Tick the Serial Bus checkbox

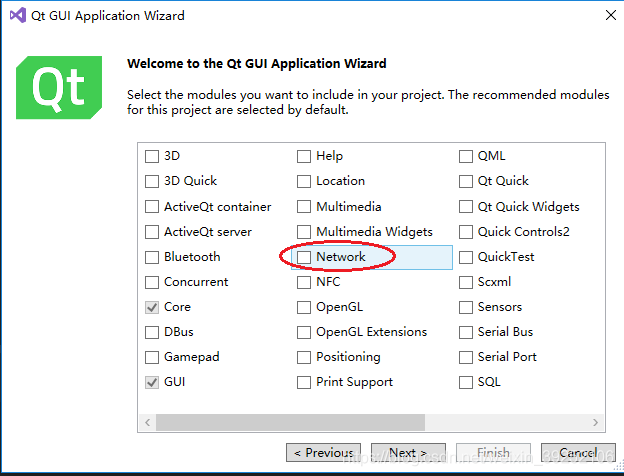tap(466, 332)
